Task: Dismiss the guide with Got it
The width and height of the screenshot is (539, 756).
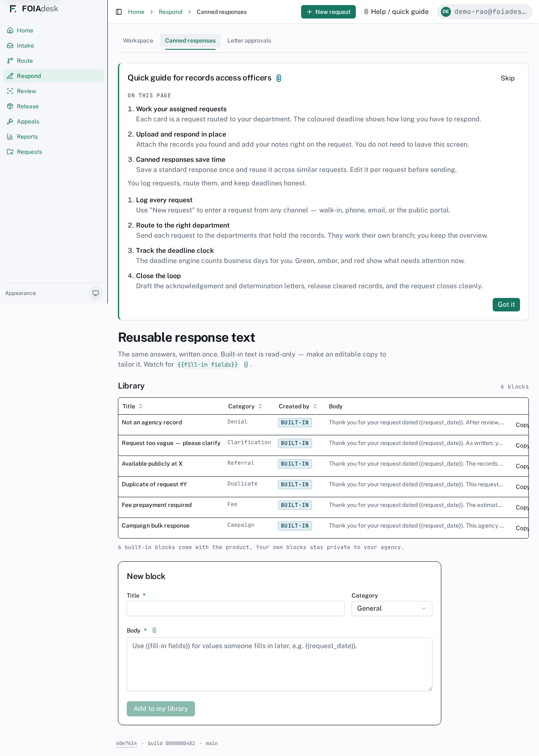Action: (x=506, y=305)
